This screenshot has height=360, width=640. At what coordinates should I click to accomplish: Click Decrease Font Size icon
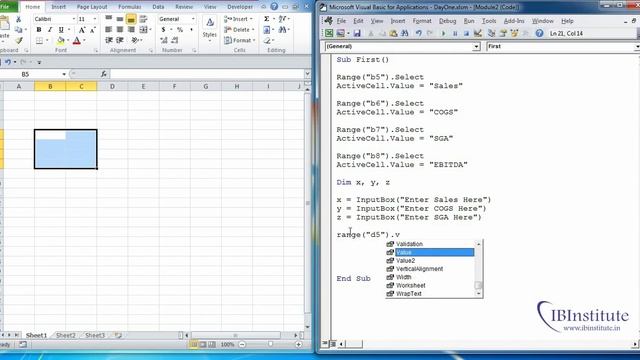pos(92,30)
